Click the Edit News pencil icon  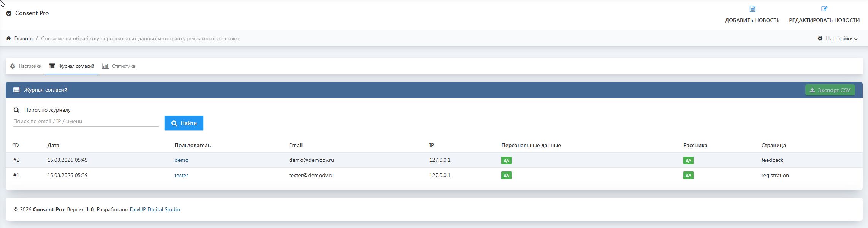coord(824,9)
